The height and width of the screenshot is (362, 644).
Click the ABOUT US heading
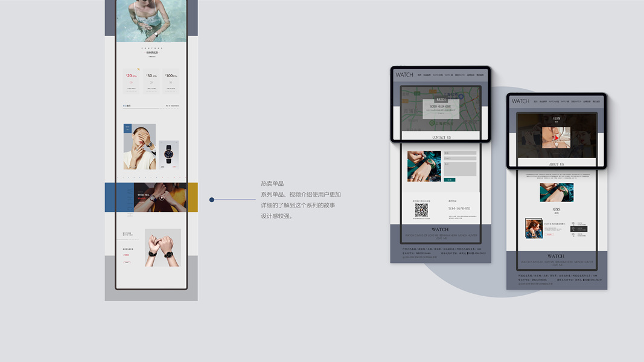pyautogui.click(x=556, y=164)
